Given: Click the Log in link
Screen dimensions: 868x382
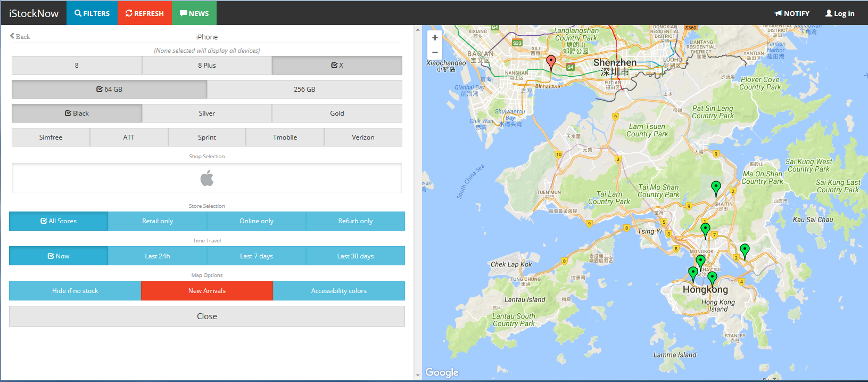Looking at the screenshot, I should tap(840, 13).
